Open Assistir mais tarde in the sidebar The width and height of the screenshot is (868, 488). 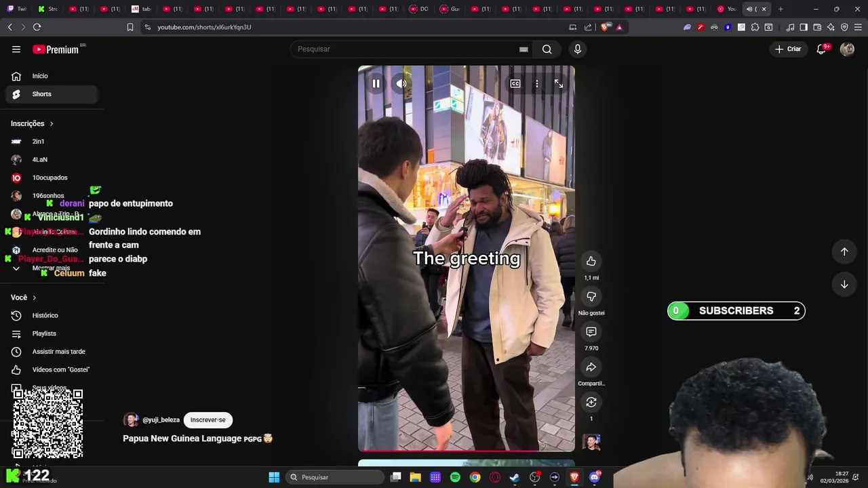point(51,352)
